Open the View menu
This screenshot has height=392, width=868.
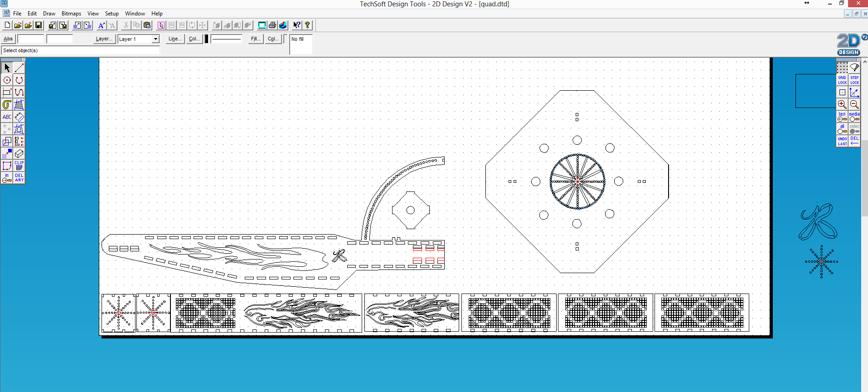click(x=93, y=14)
